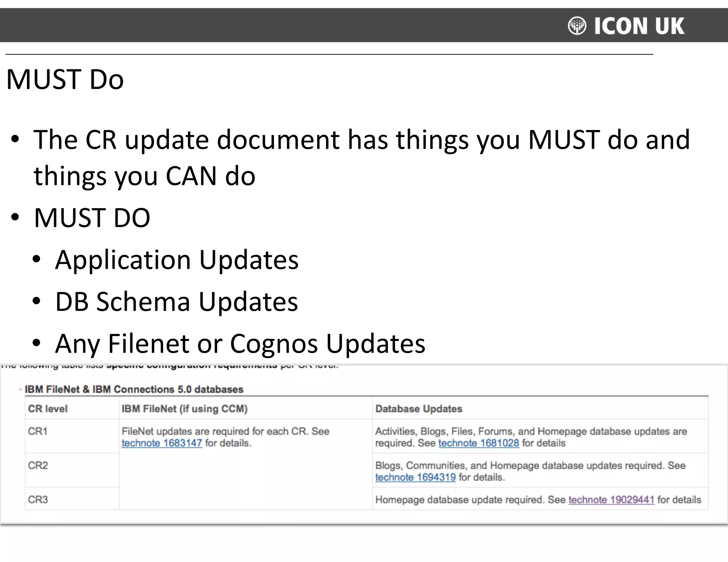Click 'Homepage database update required' text
Viewport: 728px width, 562px height.
tap(459, 499)
